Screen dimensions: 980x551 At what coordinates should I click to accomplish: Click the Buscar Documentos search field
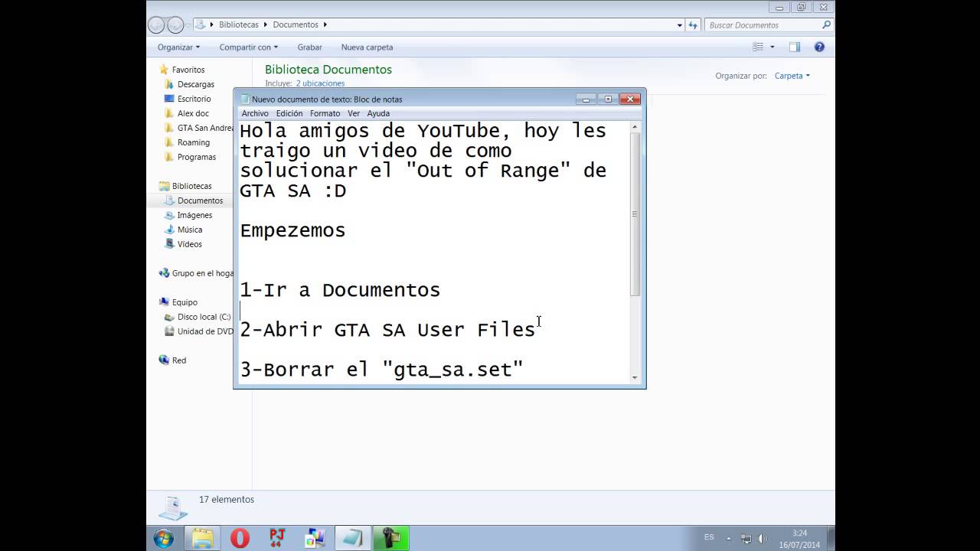click(x=763, y=25)
